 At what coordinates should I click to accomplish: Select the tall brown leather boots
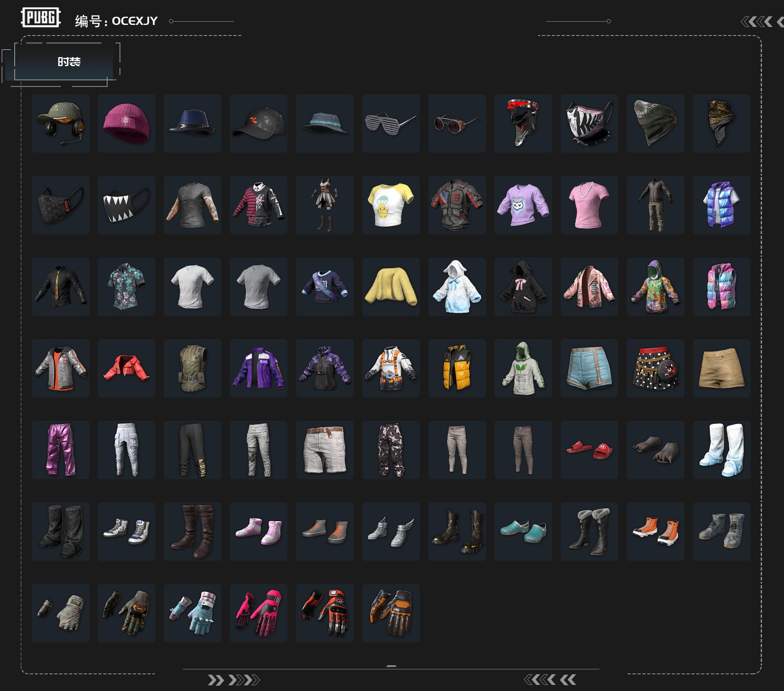[x=193, y=532]
